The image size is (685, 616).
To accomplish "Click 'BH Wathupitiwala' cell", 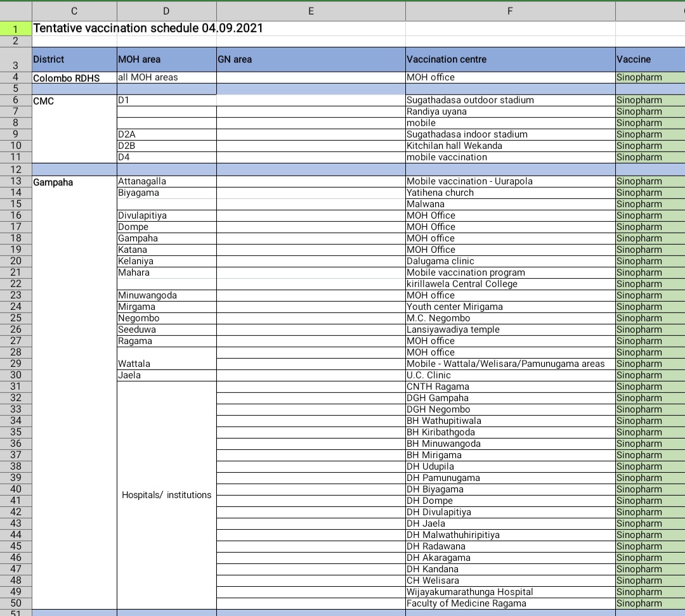I will pos(510,421).
